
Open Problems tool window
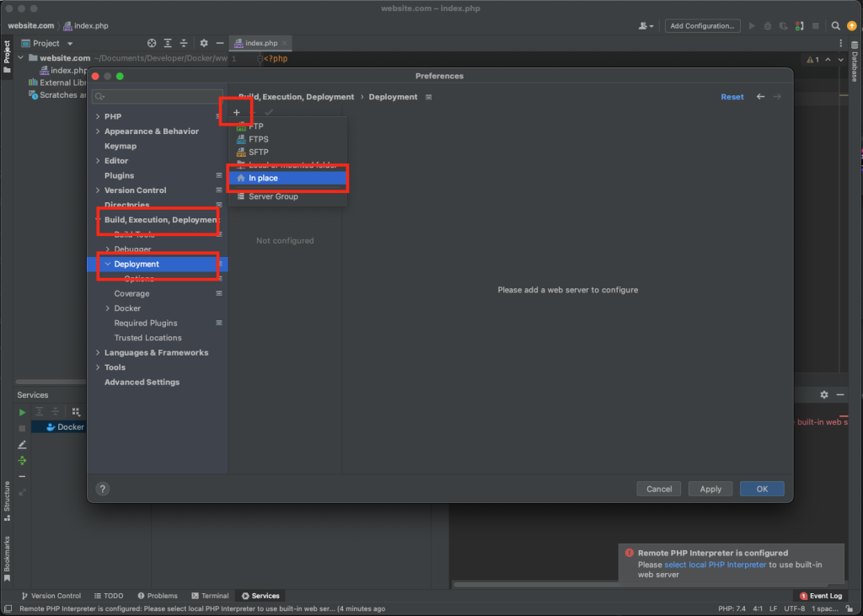pos(158,596)
